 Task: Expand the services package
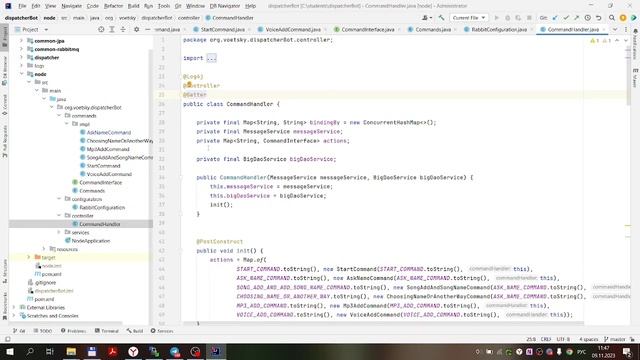(x=59, y=232)
